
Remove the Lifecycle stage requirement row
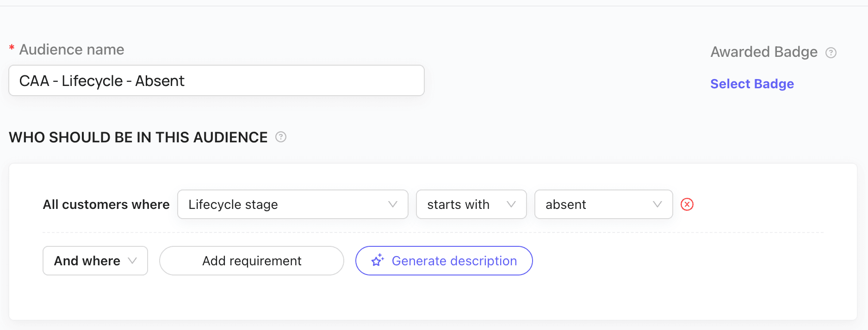click(687, 204)
